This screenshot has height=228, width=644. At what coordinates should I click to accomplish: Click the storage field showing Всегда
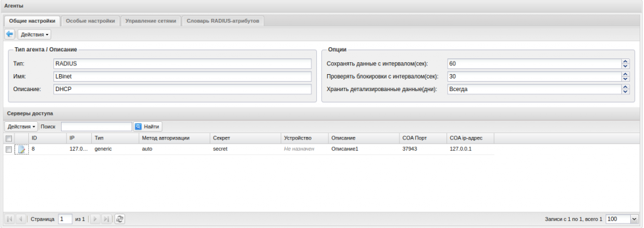tap(535, 89)
